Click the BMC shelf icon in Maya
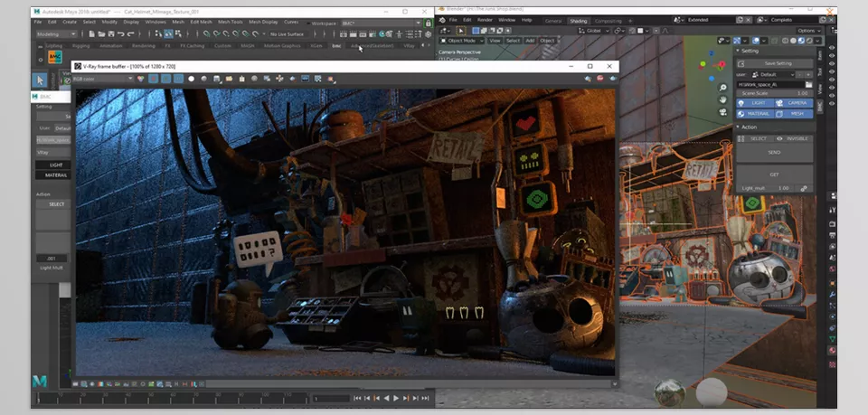This screenshot has width=868, height=415. click(55, 57)
